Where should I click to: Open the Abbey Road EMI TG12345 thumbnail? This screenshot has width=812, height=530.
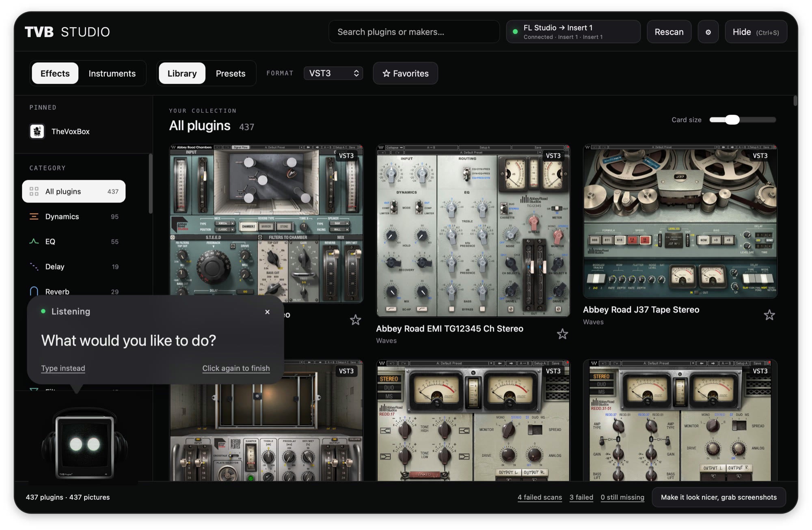tap(473, 231)
